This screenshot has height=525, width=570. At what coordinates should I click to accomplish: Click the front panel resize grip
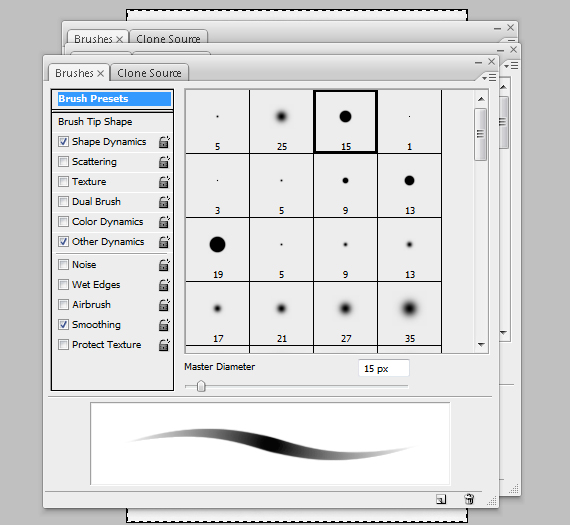[x=491, y=501]
